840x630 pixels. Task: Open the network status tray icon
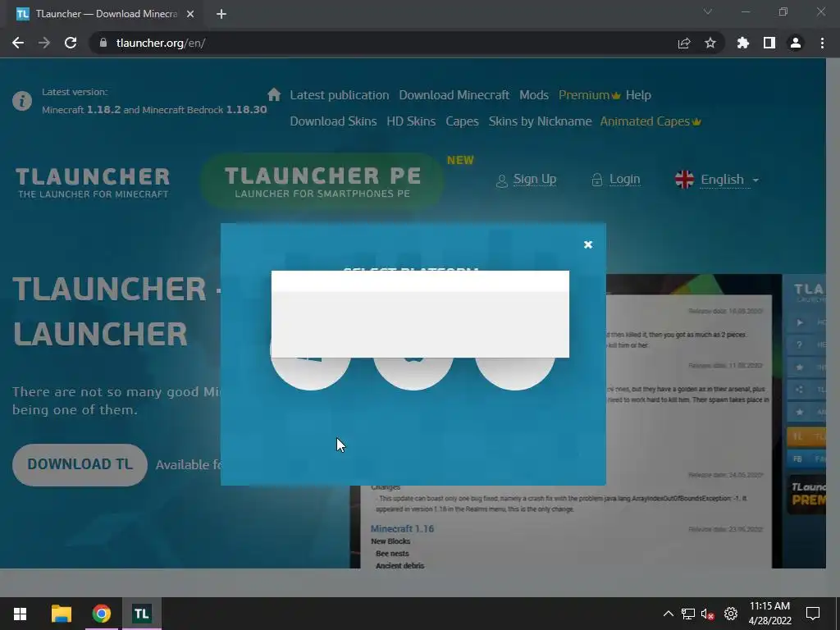(x=688, y=614)
